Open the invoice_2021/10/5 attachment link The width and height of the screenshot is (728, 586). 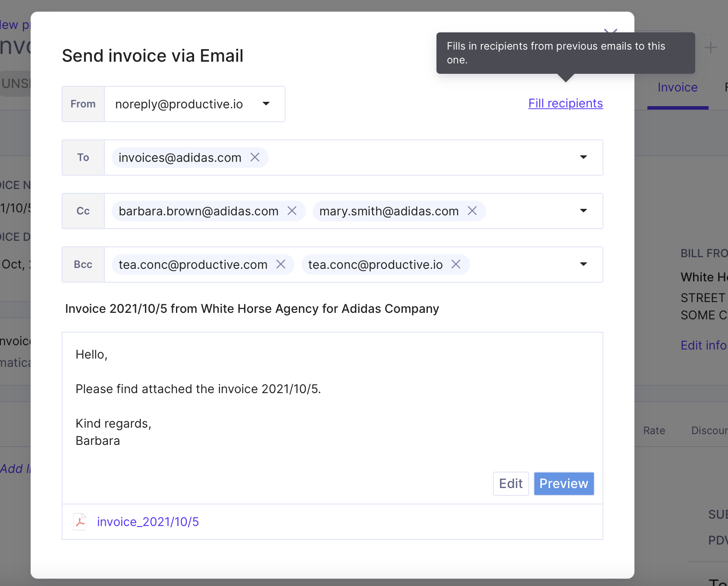coord(148,522)
